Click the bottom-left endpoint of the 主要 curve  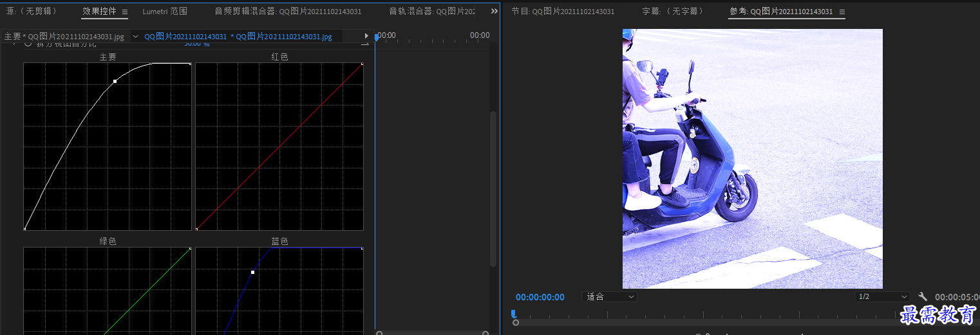[x=24, y=229]
